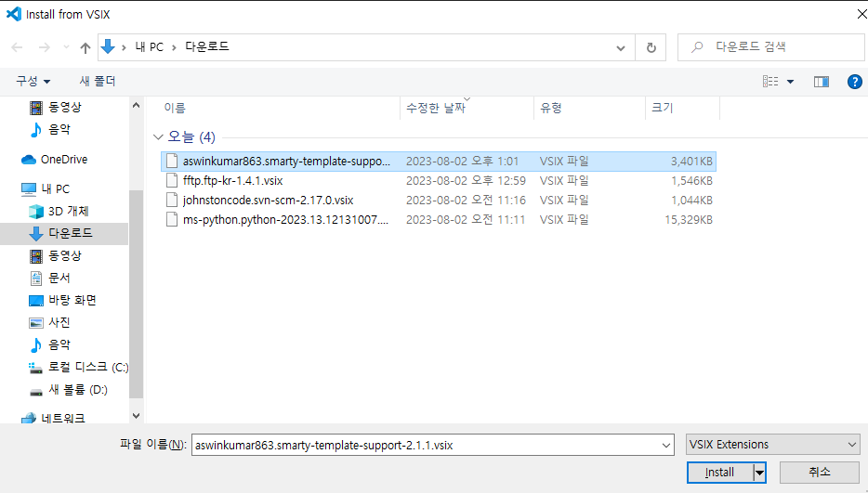Change view layout icon

[770, 82]
